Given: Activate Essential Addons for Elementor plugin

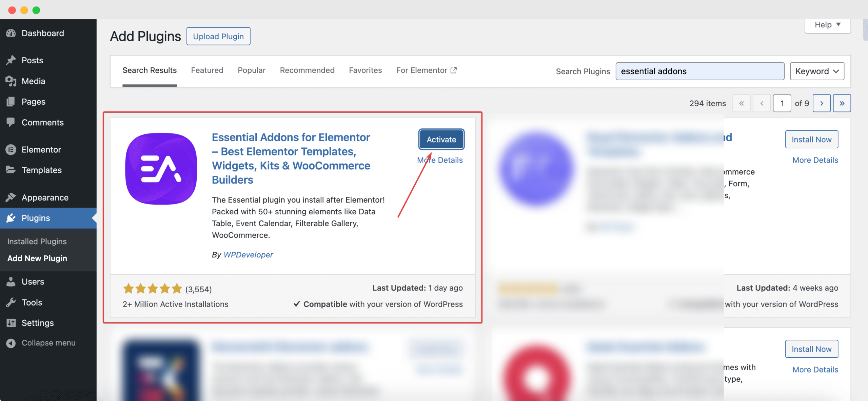Looking at the screenshot, I should click(x=441, y=140).
